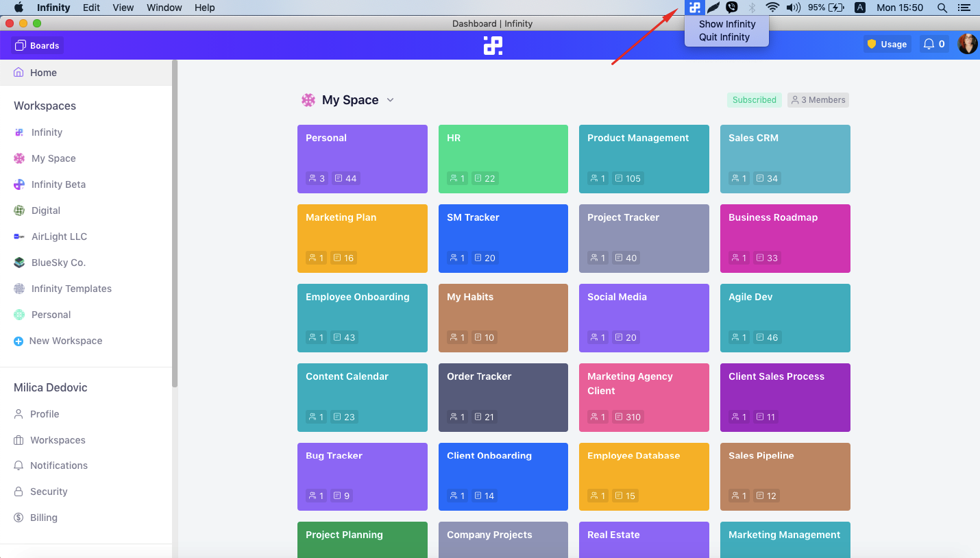Viewport: 980px width, 558px height.
Task: Open Infinity Templates workspace icon
Action: pyautogui.click(x=19, y=289)
